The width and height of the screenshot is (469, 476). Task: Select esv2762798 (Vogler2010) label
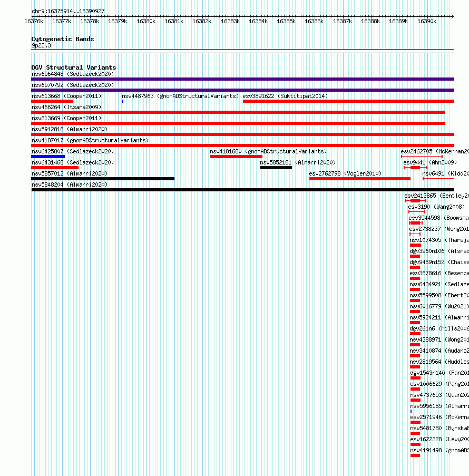point(345,173)
